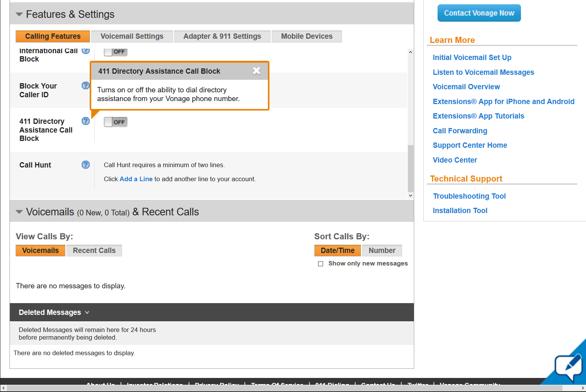Open help icon for 411 Directory Assistance
Viewport: 586px width, 392px height.
pyautogui.click(x=86, y=121)
